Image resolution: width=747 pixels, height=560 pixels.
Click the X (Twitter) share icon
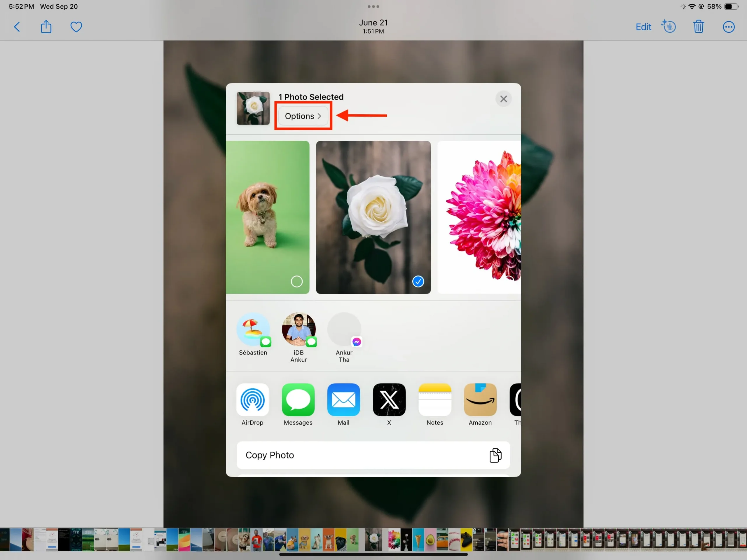389,400
